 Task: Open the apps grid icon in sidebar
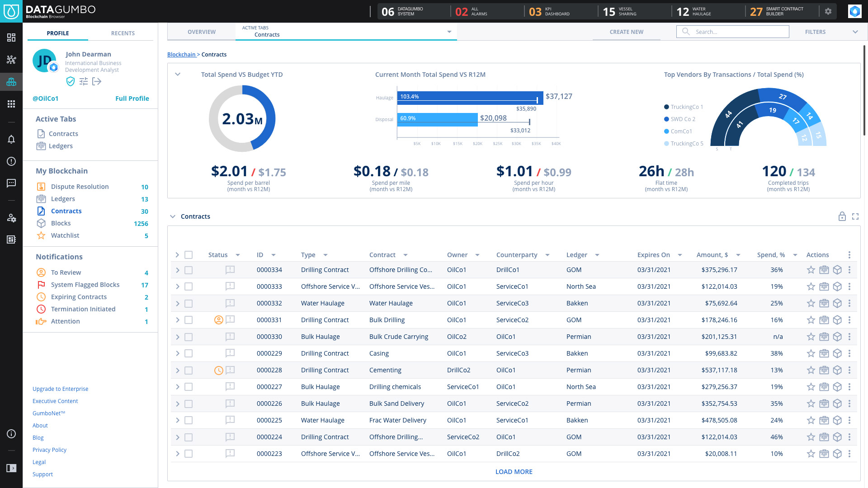coord(11,104)
